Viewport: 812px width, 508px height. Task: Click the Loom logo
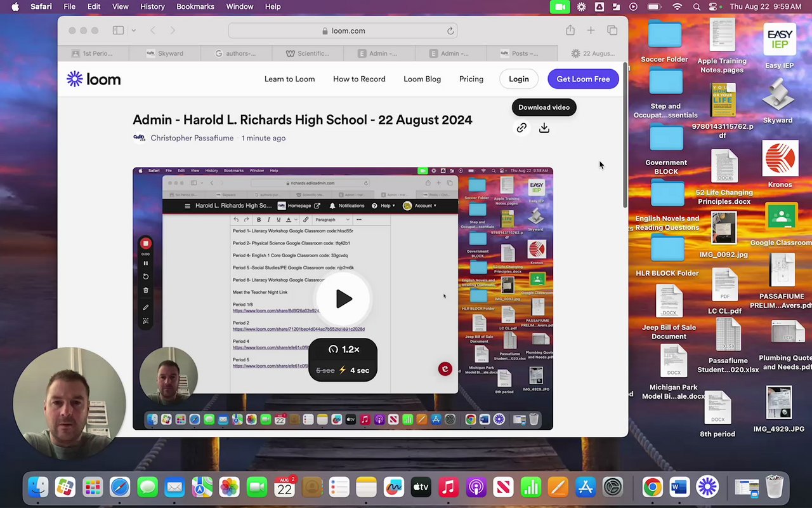pyautogui.click(x=93, y=79)
